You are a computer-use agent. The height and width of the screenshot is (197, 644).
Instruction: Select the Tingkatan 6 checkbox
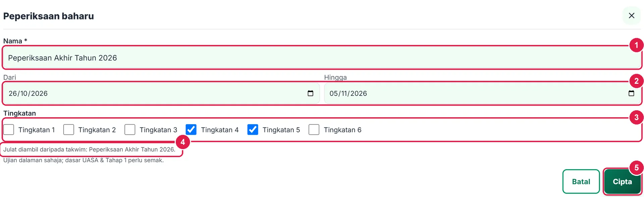tap(314, 130)
